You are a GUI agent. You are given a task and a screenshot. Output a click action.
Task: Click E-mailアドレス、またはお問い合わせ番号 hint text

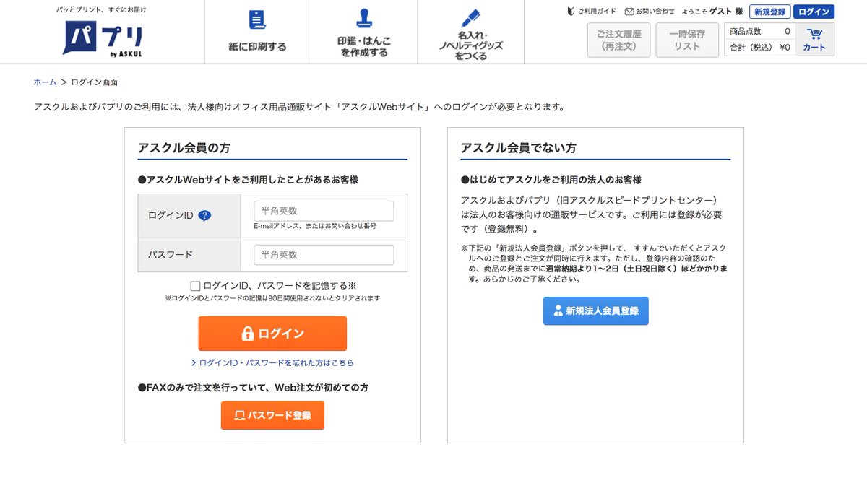(x=315, y=226)
